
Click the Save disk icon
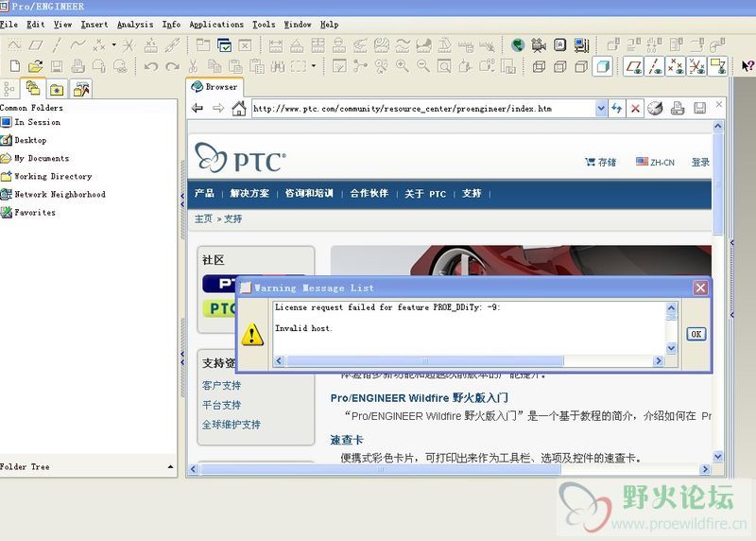coord(57,65)
